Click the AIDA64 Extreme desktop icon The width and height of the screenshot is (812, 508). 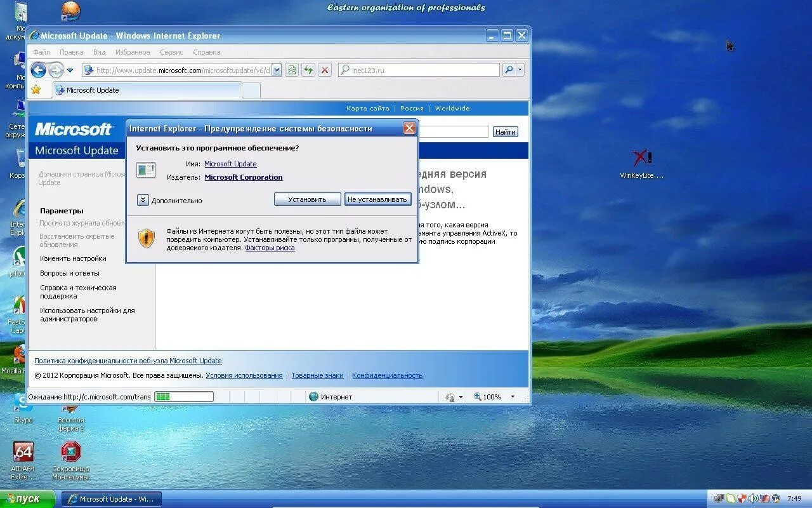click(23, 462)
